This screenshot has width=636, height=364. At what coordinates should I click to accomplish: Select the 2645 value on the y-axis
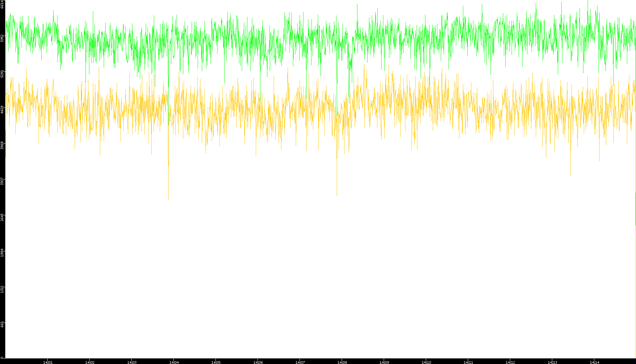(2, 217)
